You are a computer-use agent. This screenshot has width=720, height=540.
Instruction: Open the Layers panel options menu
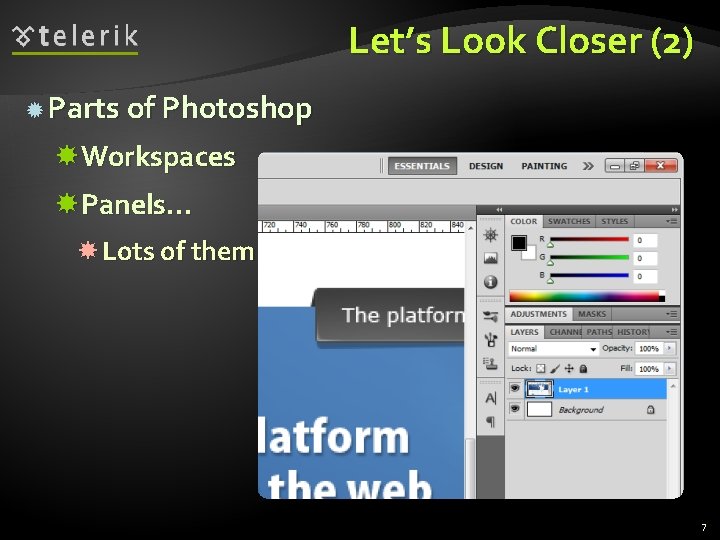coord(672,332)
